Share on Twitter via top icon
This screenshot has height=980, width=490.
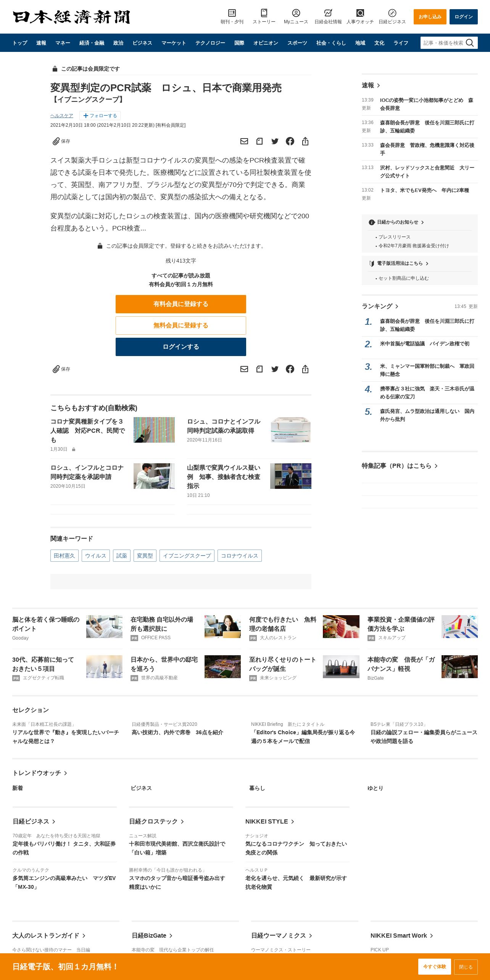coord(275,141)
